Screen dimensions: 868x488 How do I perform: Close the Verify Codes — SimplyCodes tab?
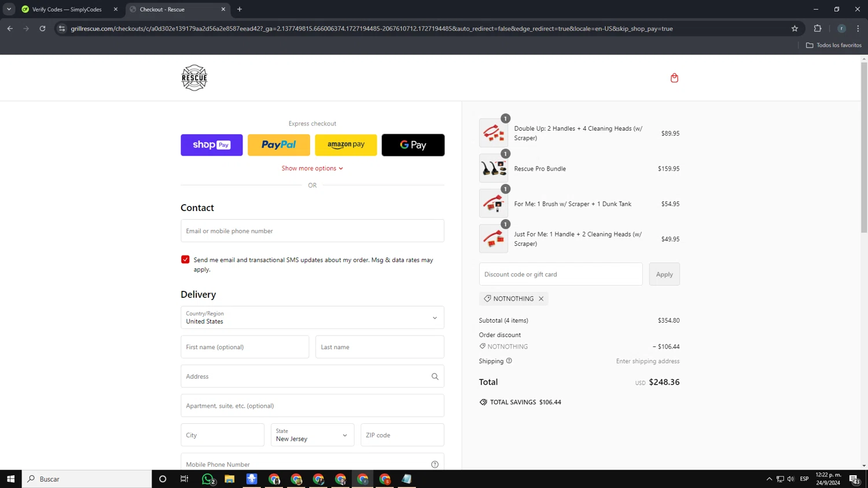(116, 9)
